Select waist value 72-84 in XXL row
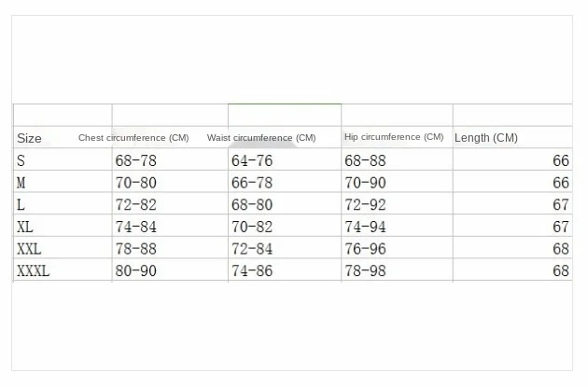Image resolution: width=588 pixels, height=387 pixels. pyautogui.click(x=251, y=249)
